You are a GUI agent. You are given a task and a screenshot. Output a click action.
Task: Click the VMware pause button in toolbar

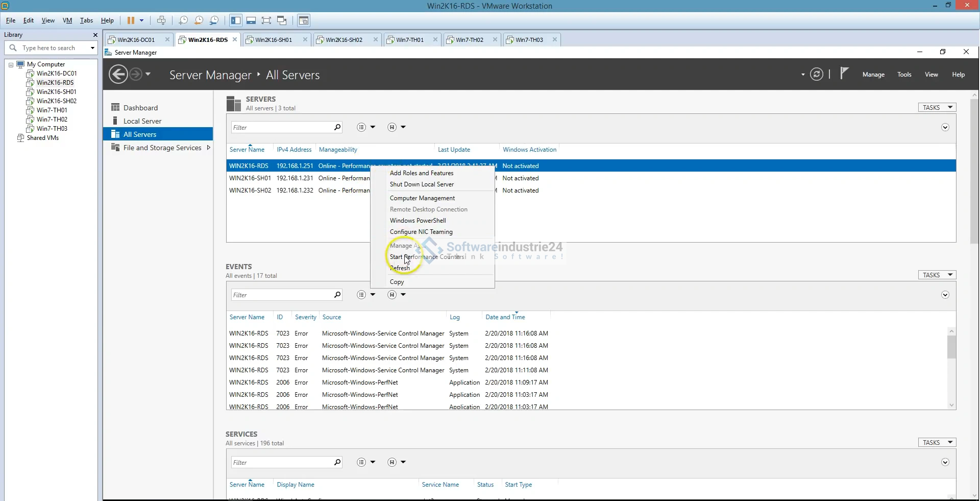[x=131, y=20]
